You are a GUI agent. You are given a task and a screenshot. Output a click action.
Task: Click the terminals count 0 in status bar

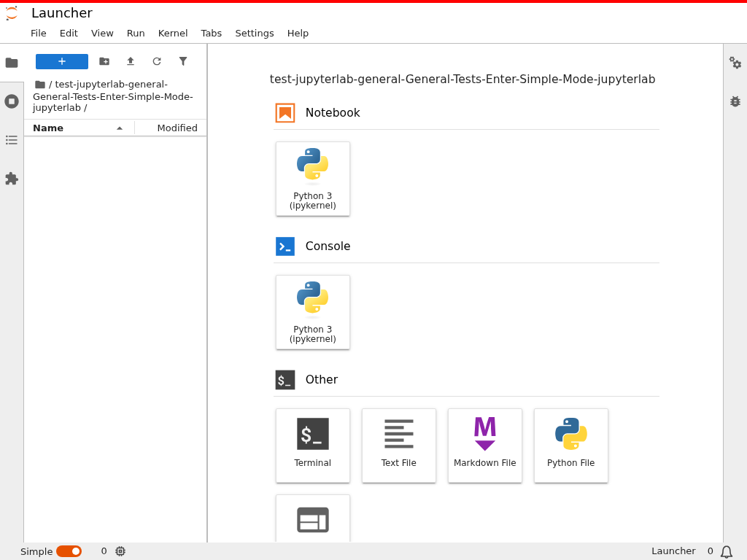104,551
